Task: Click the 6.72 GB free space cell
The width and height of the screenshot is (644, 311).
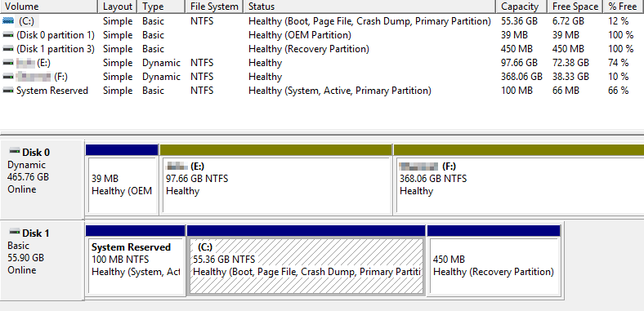Action: [x=568, y=21]
